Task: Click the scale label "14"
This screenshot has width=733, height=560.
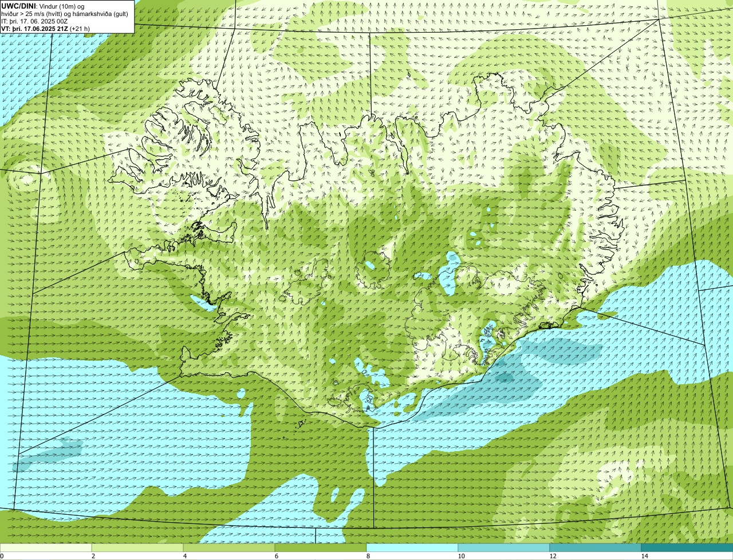Action: (x=644, y=556)
